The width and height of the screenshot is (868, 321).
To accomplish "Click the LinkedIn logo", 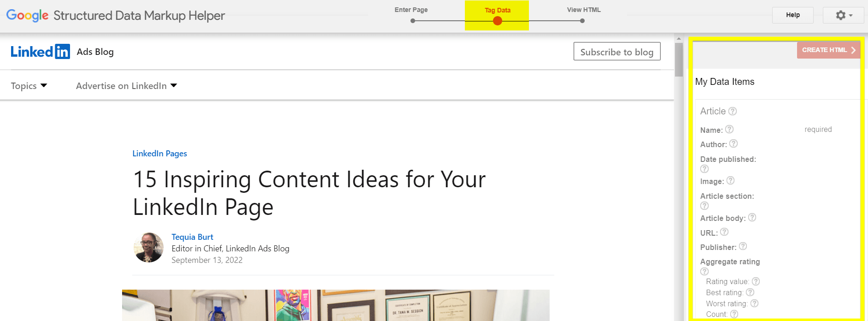I will 40,51.
